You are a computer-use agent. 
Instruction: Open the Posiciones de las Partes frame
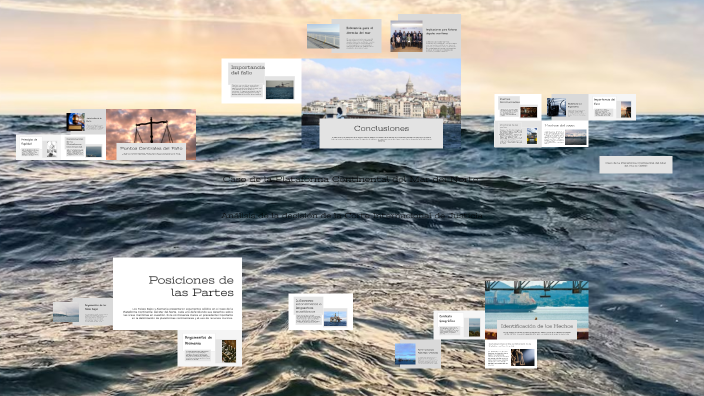click(x=177, y=294)
